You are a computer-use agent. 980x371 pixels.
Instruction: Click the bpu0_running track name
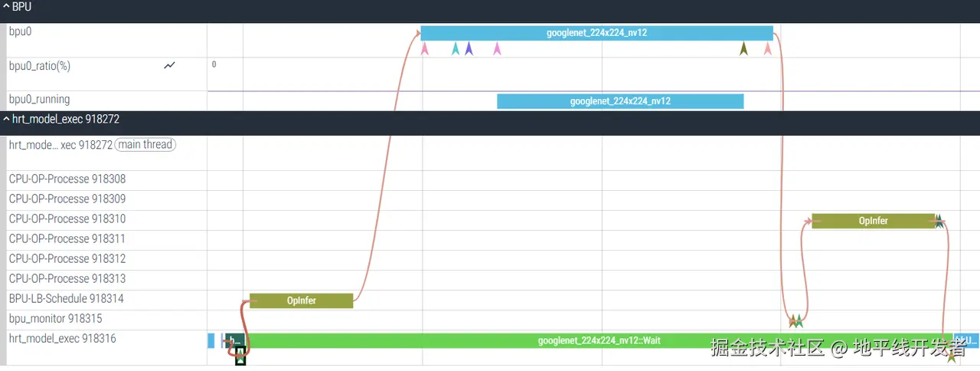tap(39, 100)
